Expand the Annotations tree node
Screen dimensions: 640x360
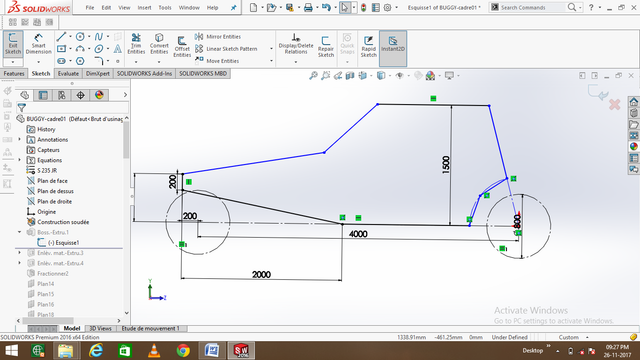click(19, 140)
